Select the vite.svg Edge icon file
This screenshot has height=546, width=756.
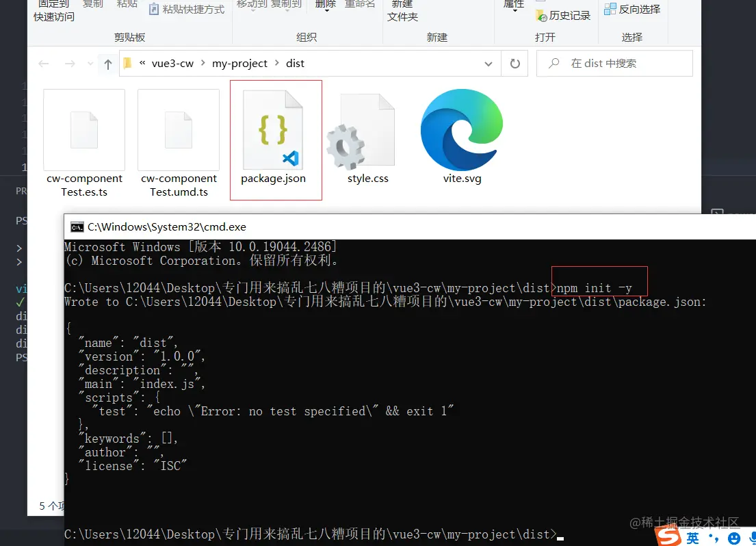(462, 130)
